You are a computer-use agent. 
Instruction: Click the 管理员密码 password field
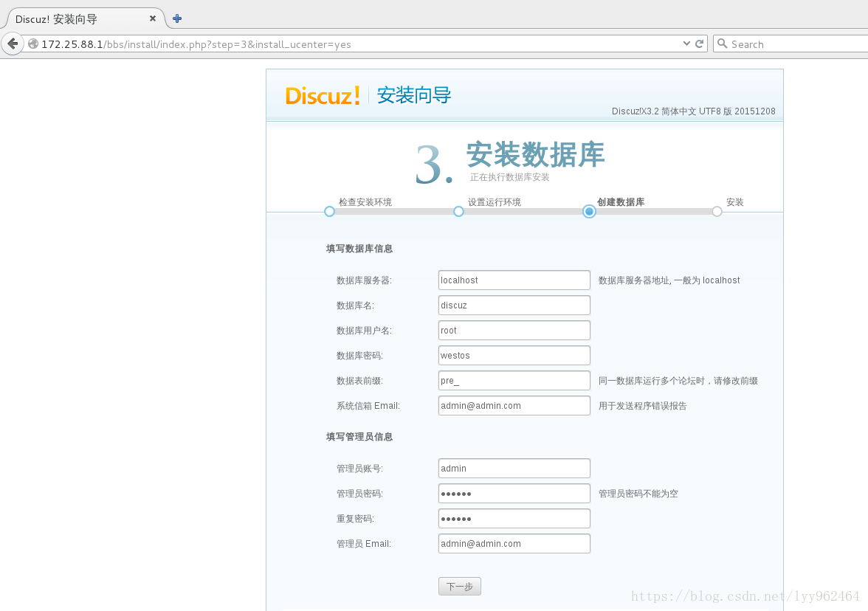514,494
